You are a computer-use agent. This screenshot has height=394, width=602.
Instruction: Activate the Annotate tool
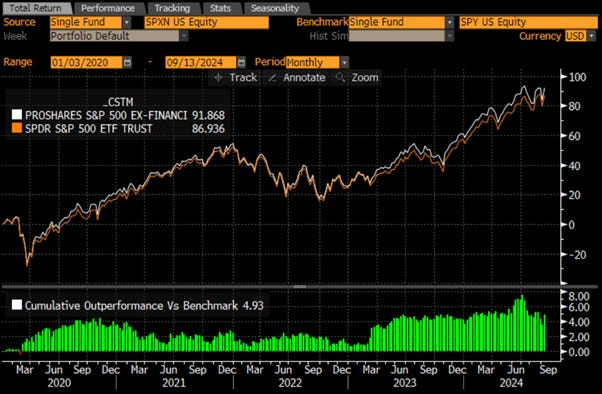[297, 78]
